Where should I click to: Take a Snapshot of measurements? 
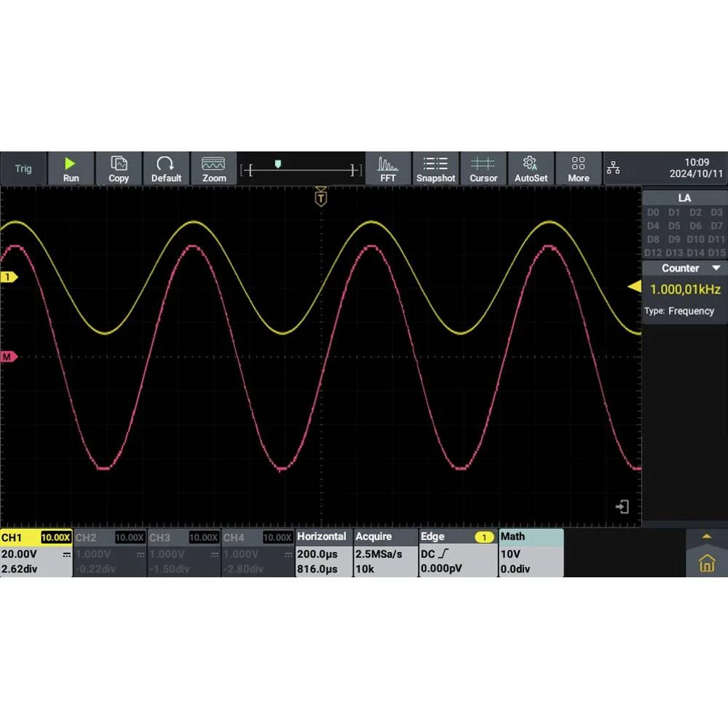(435, 168)
